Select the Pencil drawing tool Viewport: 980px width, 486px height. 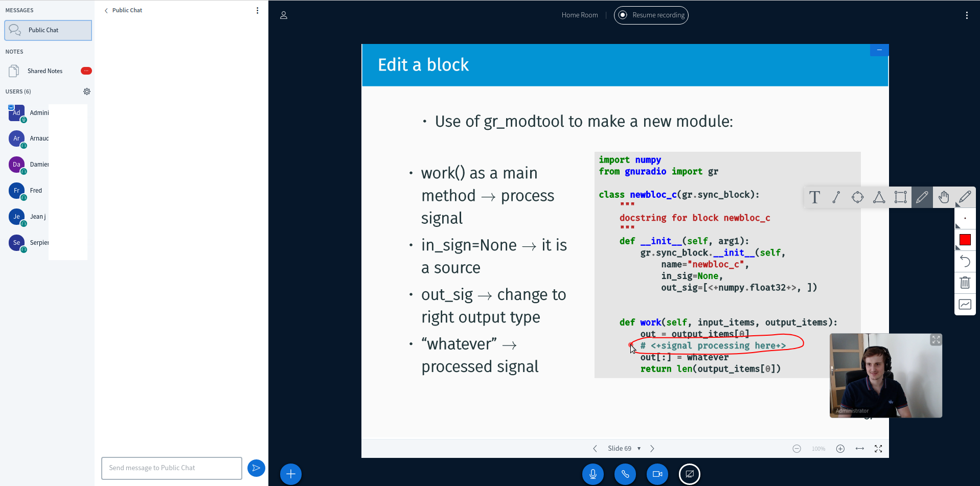pos(922,197)
